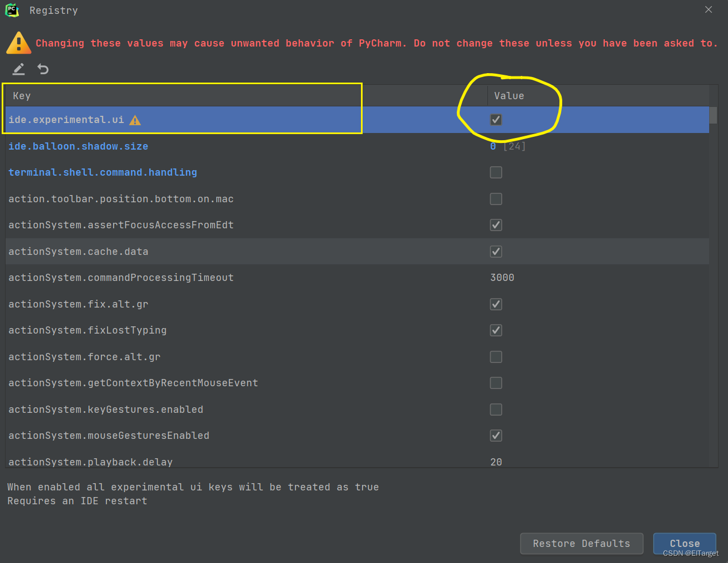Click the value 0 of ide.balloon.shadow.size
728x563 pixels.
click(x=493, y=146)
